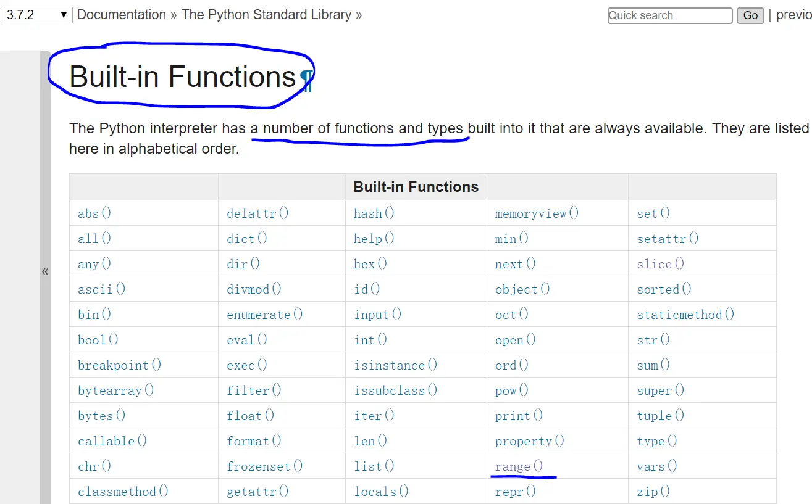812x504 pixels.
Task: Open The Python Standard Library breadcrumb
Action: pyautogui.click(x=266, y=15)
